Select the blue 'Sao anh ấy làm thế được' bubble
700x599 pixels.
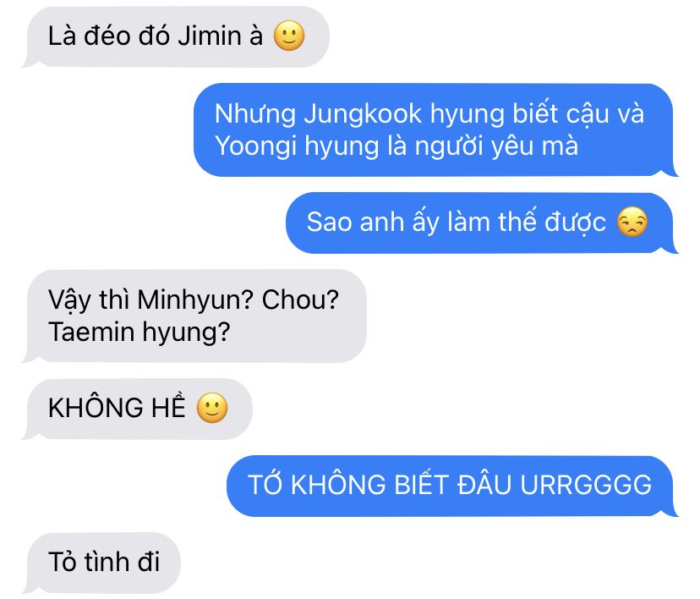tap(482, 223)
